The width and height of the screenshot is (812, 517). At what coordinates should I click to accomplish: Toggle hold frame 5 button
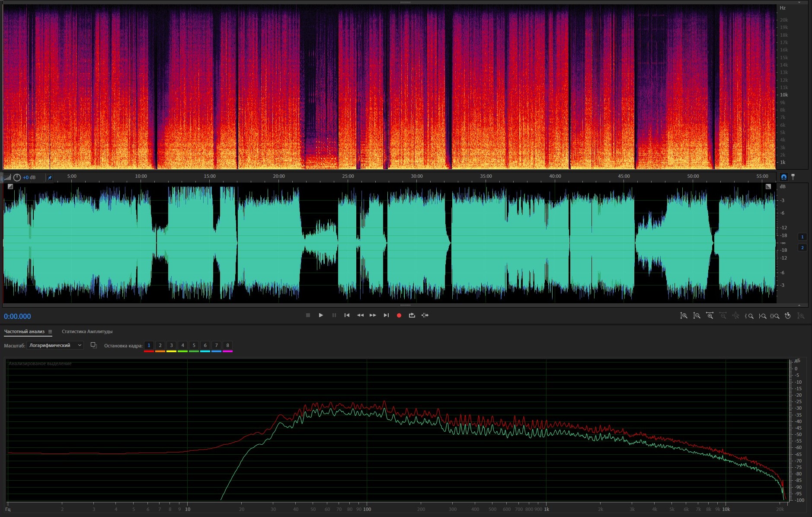[194, 345]
